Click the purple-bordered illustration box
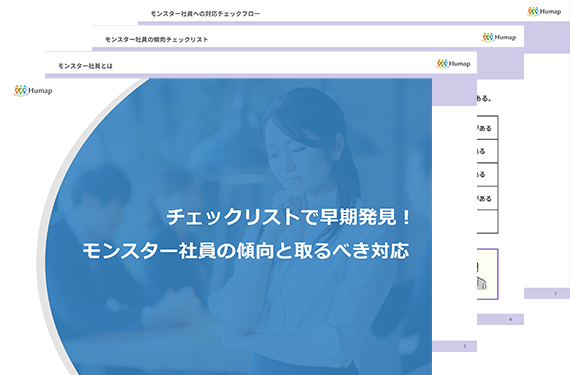Viewport: 570px width, 375px height. (x=487, y=274)
